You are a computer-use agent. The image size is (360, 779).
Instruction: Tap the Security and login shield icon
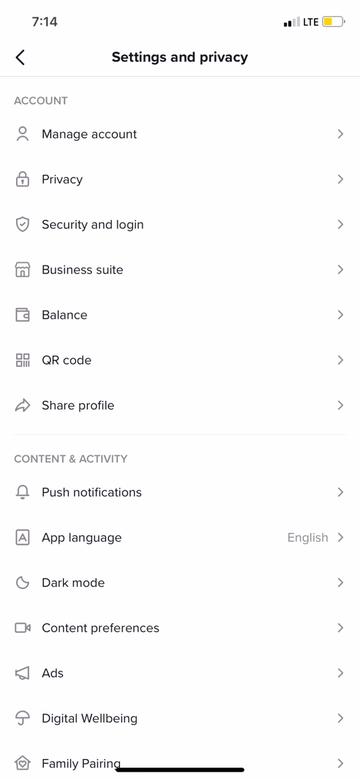tap(22, 225)
